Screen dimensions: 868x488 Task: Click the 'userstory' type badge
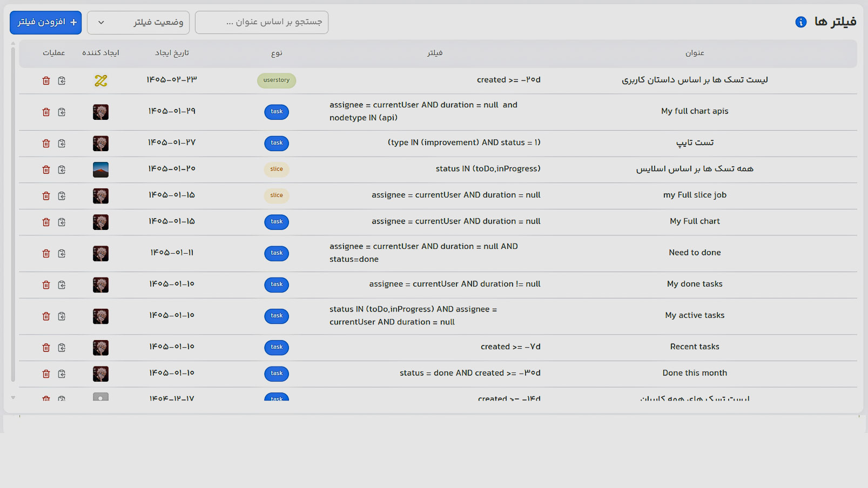[x=277, y=80]
